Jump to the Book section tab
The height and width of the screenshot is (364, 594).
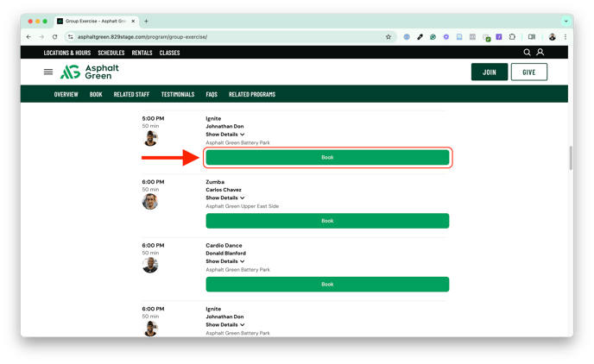tap(96, 94)
